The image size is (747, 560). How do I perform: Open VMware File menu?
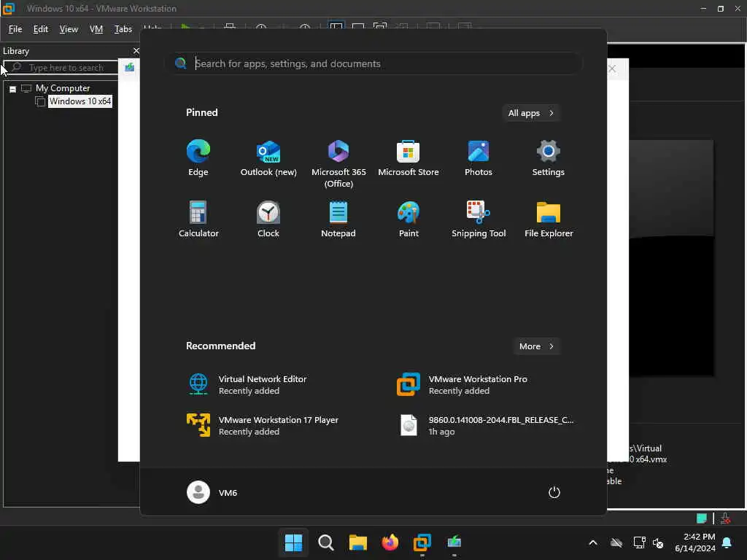coord(15,29)
